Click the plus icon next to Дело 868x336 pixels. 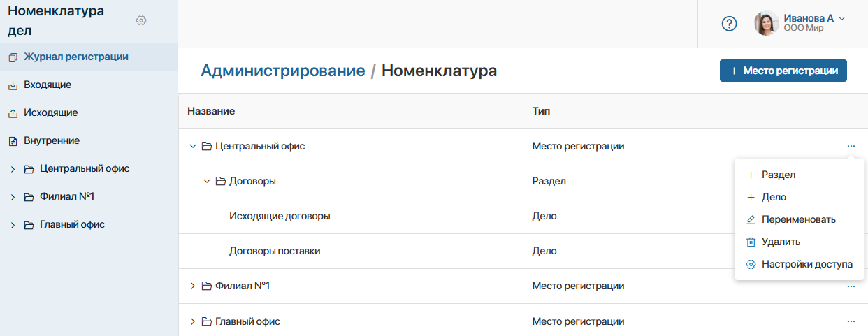(x=751, y=197)
